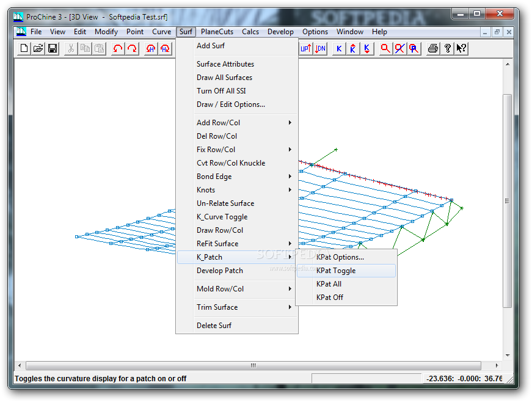Viewport: 532px width, 402px height.
Task: Select Surface Attributes menu entry
Action: tap(237, 64)
